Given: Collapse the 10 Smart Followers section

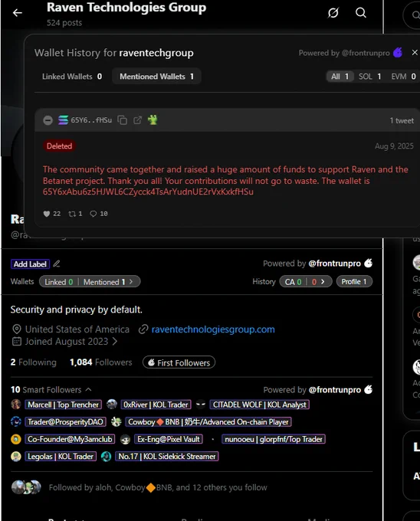Looking at the screenshot, I should coord(88,389).
